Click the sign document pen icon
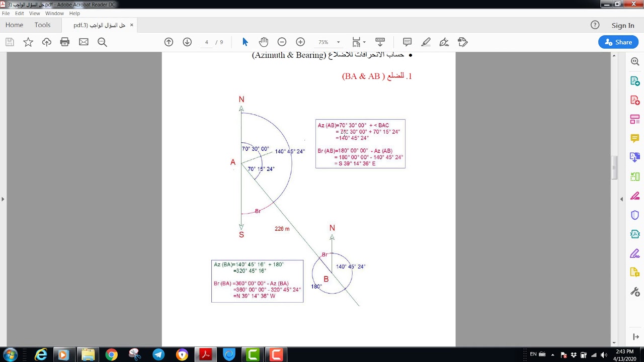Screen dimensions: 644x362 point(444,42)
